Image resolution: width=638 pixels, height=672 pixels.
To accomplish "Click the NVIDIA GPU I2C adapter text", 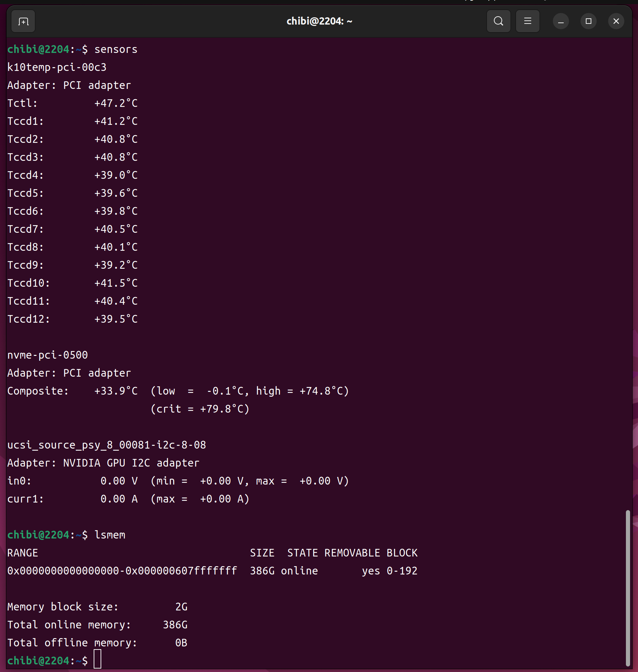I will point(131,463).
